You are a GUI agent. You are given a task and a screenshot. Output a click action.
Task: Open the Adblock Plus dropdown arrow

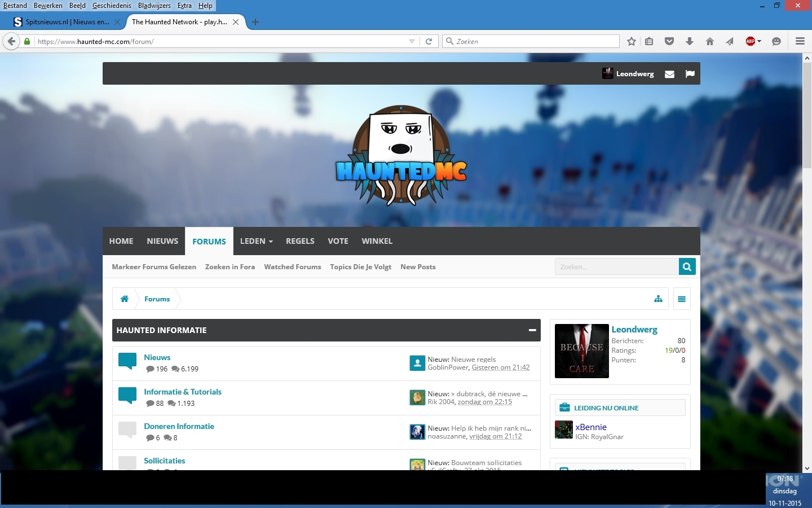pyautogui.click(x=760, y=41)
